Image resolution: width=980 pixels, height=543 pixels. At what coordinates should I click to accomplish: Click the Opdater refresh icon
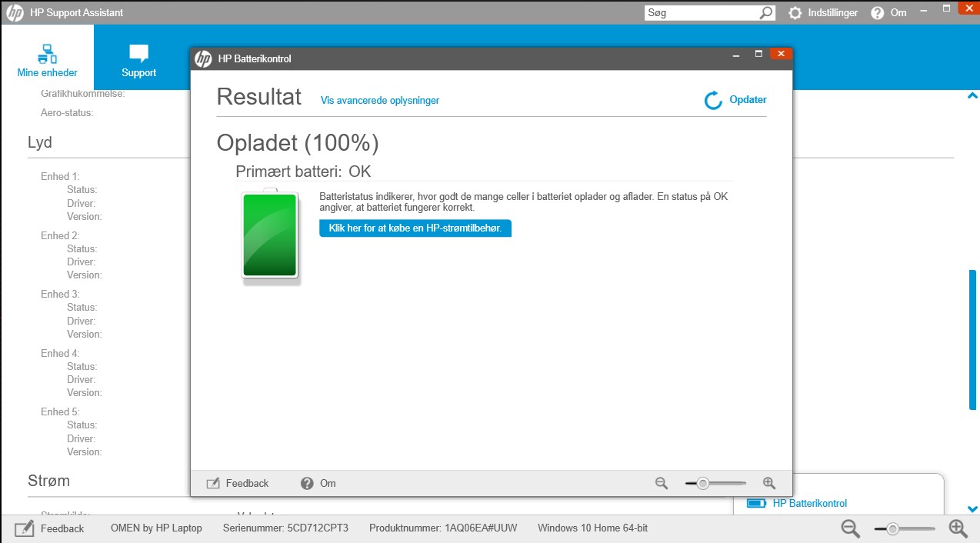coord(714,100)
